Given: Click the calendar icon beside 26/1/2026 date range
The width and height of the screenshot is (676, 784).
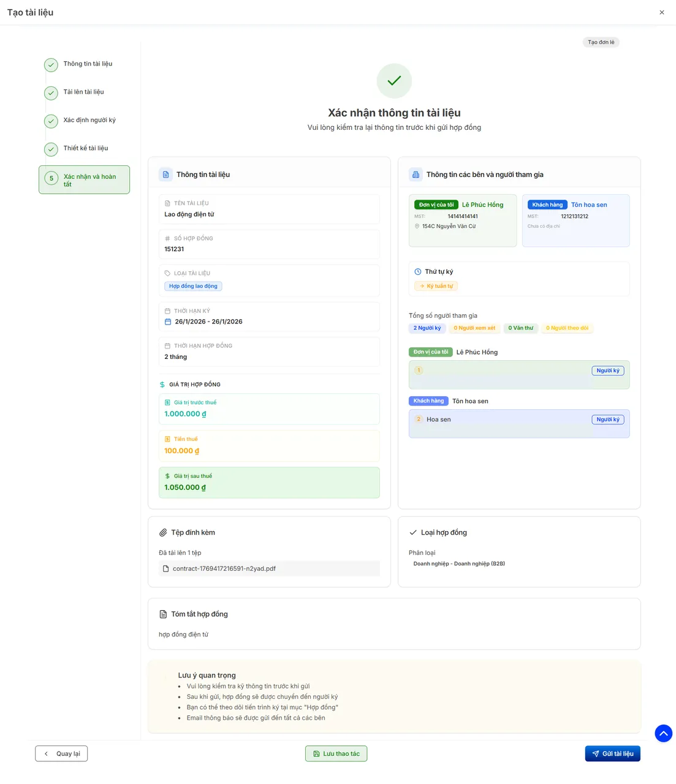Looking at the screenshot, I should [x=168, y=322].
